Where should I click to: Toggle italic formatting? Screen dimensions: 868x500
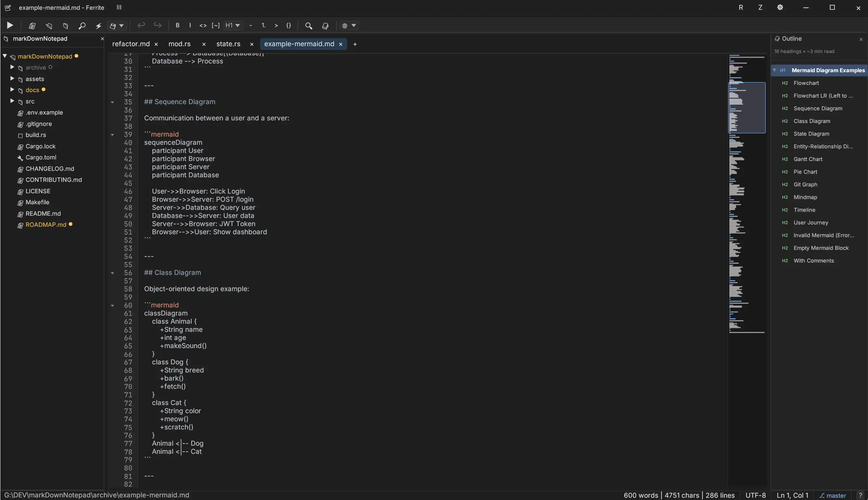click(190, 25)
